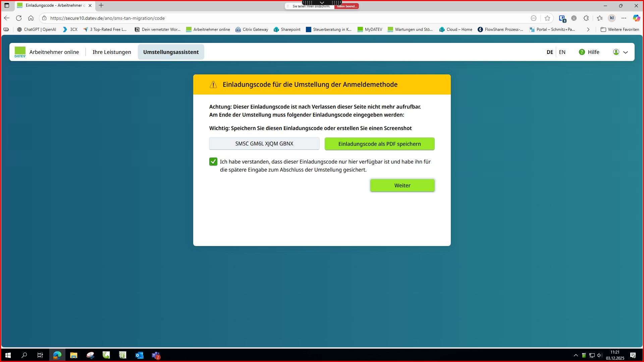Click the invitation code field SMSC GM6L
Image resolution: width=644 pixels, height=362 pixels.
(x=264, y=143)
